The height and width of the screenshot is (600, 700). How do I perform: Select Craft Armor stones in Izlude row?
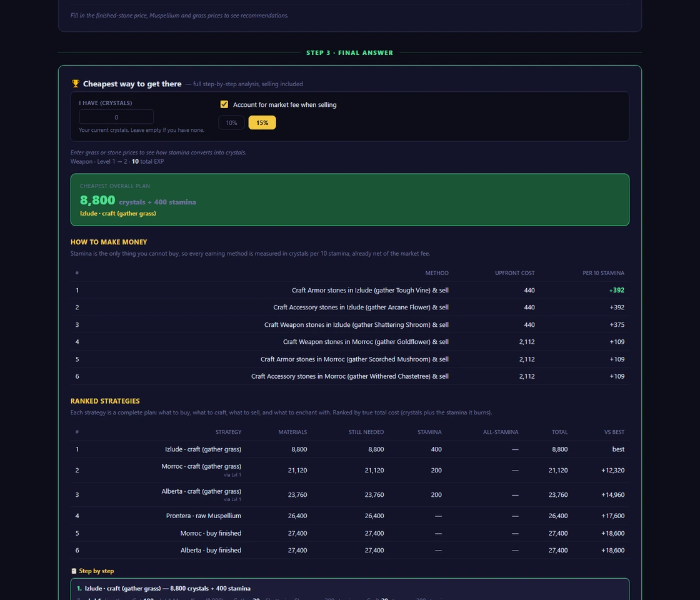pos(349,290)
